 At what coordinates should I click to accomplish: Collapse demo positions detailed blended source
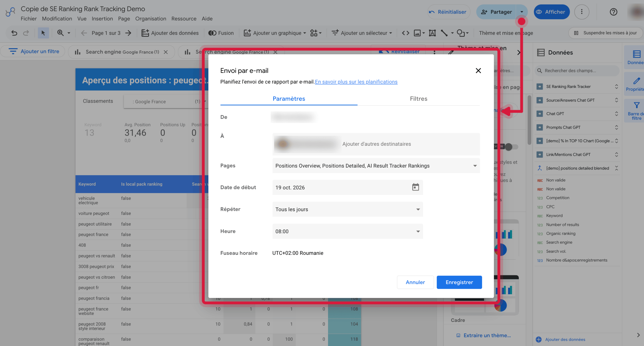coord(616,168)
